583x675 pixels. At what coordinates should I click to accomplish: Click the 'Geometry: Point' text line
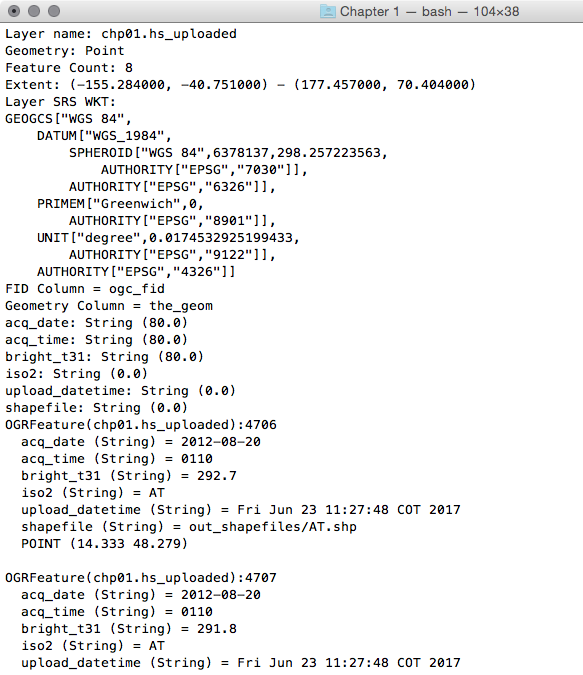65,51
